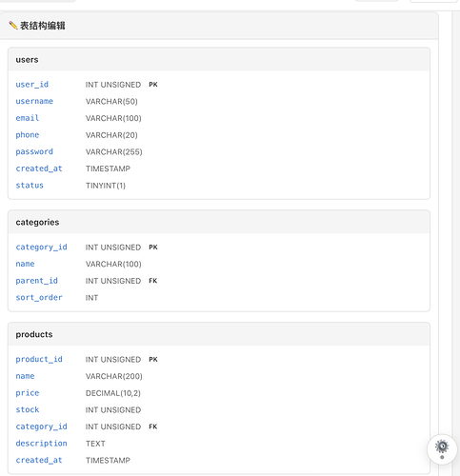Click the PK badge on product_id

(153, 359)
